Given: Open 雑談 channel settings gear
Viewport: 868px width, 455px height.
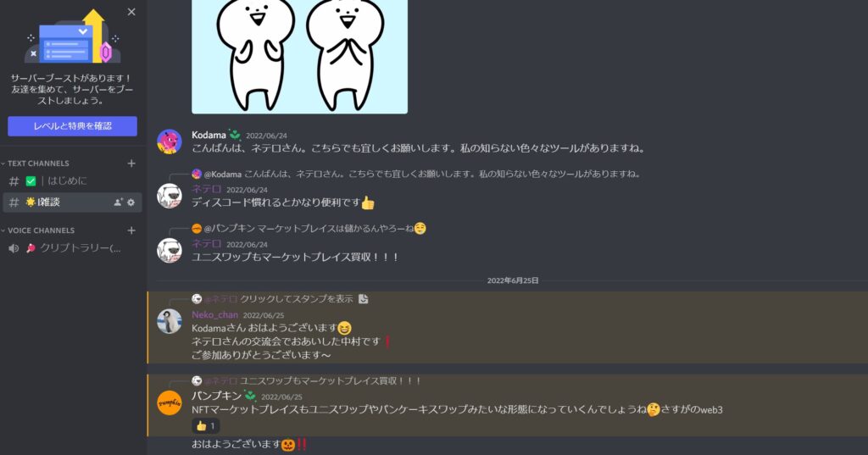Looking at the screenshot, I should 131,203.
